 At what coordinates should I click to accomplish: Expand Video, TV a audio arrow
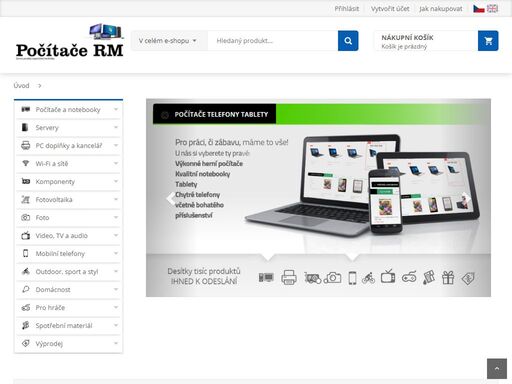point(116,235)
